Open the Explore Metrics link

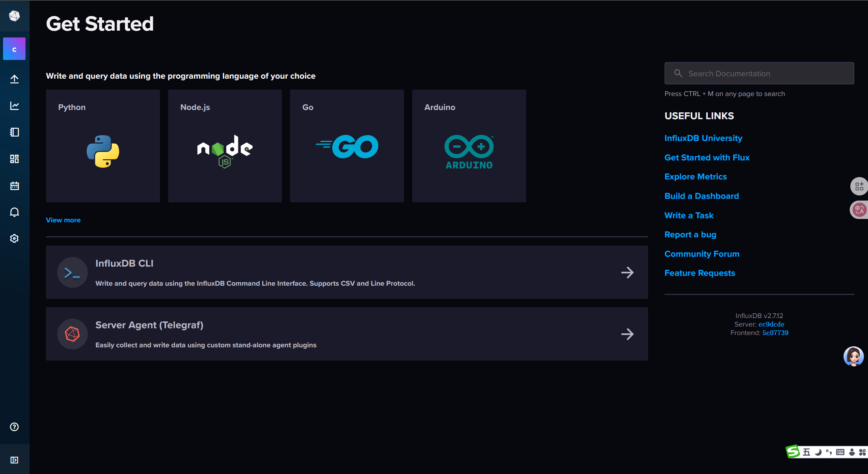coord(695,176)
